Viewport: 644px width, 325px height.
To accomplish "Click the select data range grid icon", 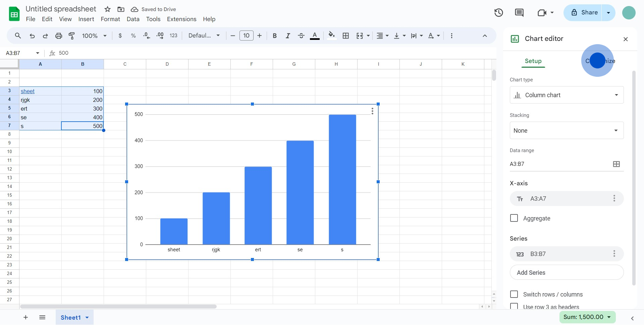I will 616,164.
